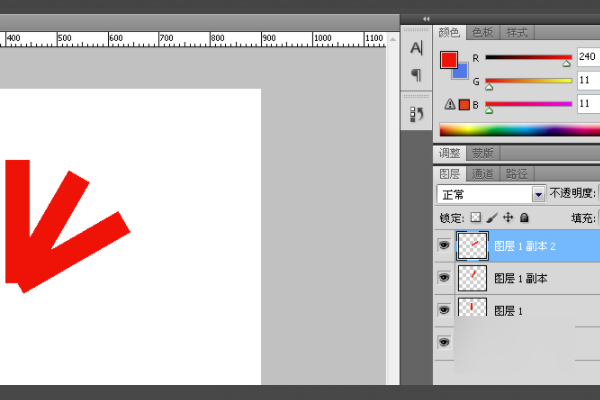Select the 图层 1 副本 layer thumbnail
Screen dimensions: 600x400
tap(472, 278)
